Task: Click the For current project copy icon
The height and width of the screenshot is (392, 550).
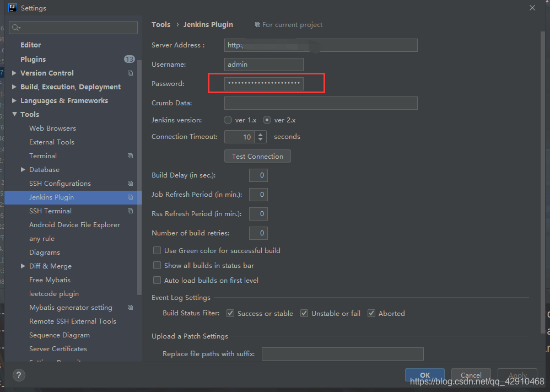Action: coord(257,25)
